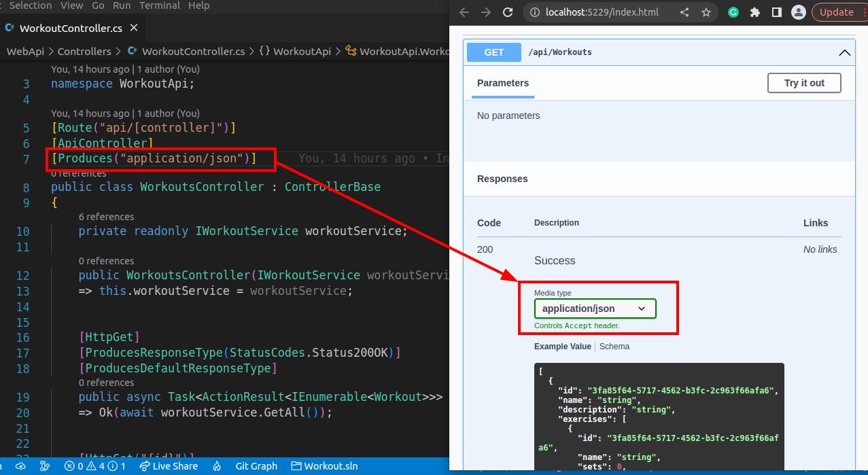The width and height of the screenshot is (868, 475).
Task: Open the Grammarly extension icon
Action: point(733,12)
